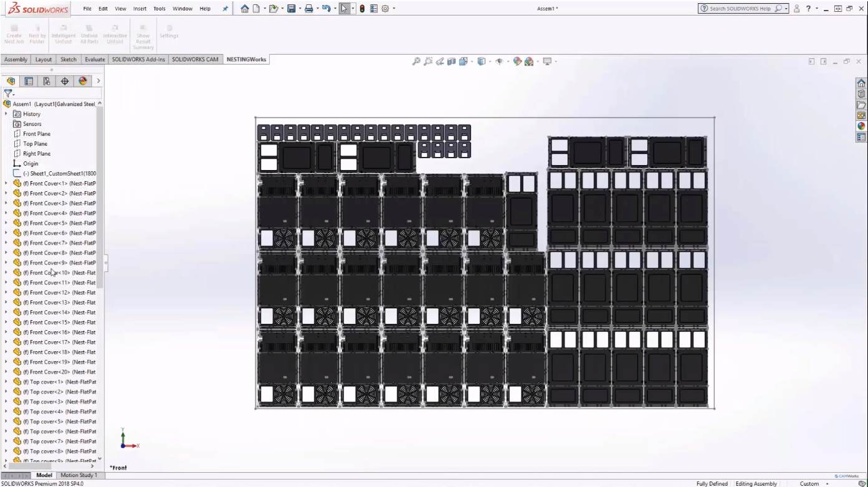This screenshot has width=868, height=487.
Task: Click the user login silhouette icon
Action: point(796,9)
